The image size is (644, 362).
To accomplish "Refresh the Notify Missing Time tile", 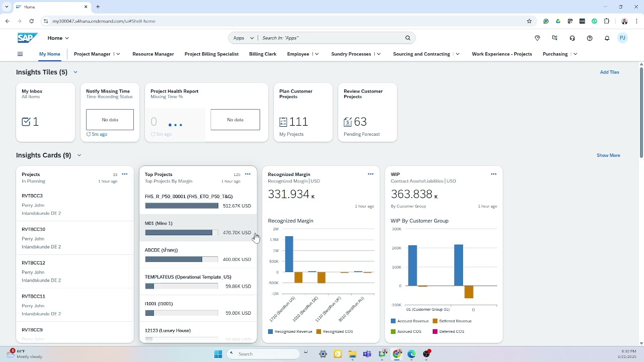I will point(89,134).
